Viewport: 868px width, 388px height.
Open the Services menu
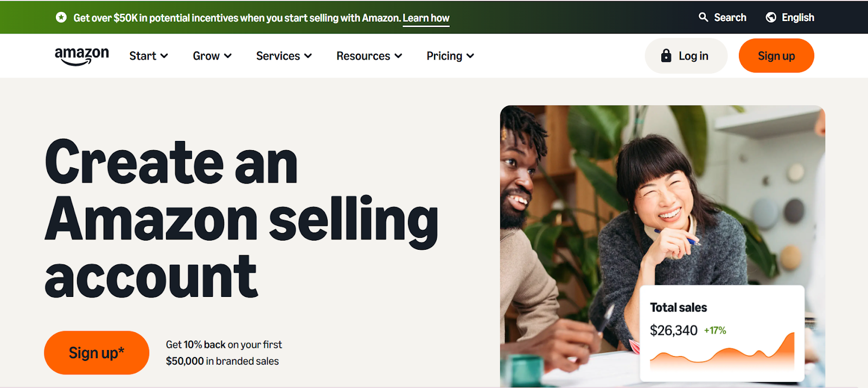[278, 56]
